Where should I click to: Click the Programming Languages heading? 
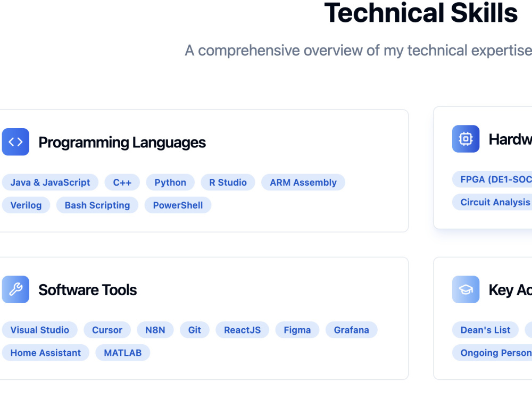coord(122,142)
